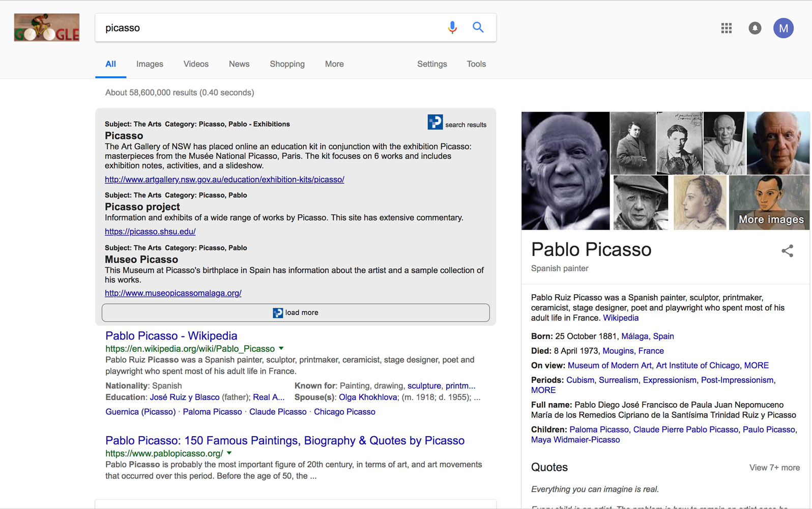This screenshot has height=509, width=812.
Task: Open Art Institute of Chicago link
Action: point(698,365)
